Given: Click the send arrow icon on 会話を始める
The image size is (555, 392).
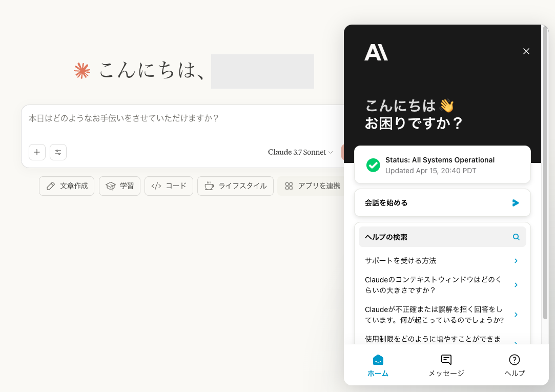Looking at the screenshot, I should [x=516, y=203].
